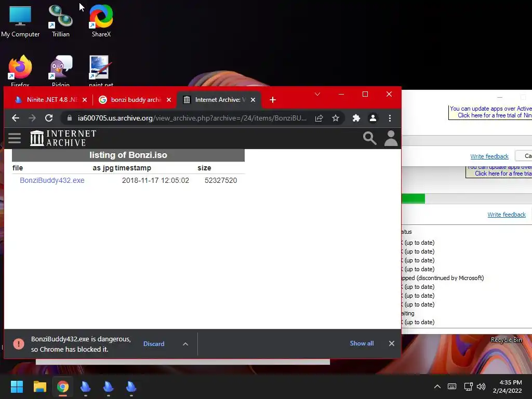Click the Chrome address bar URL
This screenshot has height=399, width=532.
[192, 118]
